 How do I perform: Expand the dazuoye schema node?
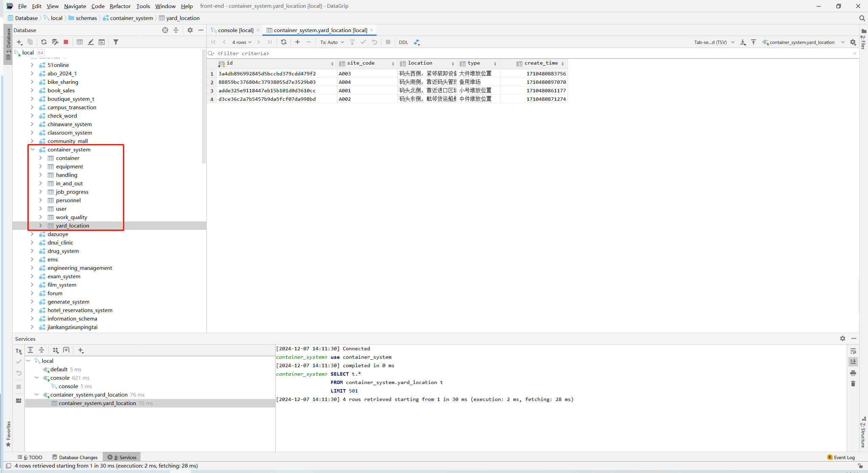click(32, 234)
